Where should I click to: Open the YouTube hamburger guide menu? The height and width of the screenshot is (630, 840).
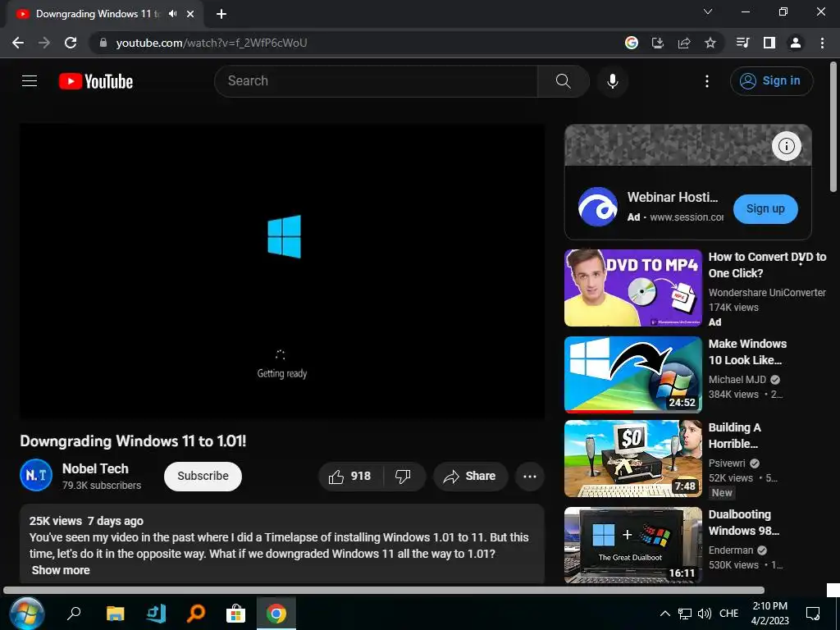(x=30, y=81)
